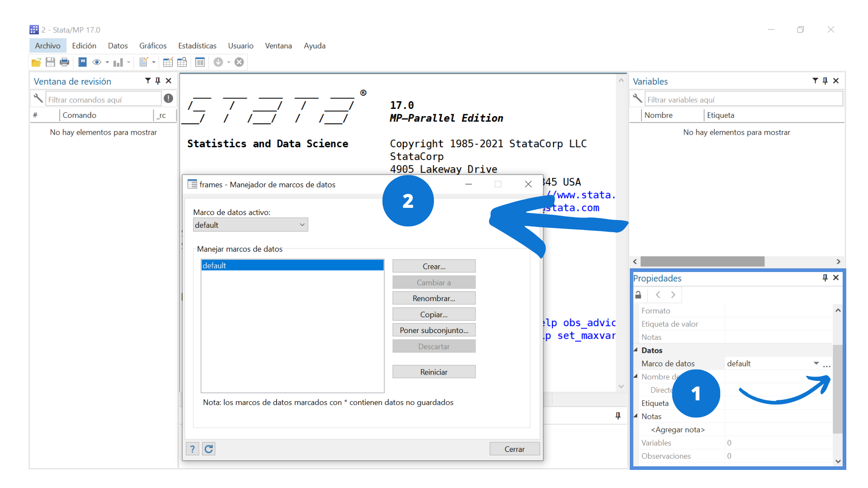The width and height of the screenshot is (868, 488).
Task: Click the help question mark icon in frames dialog
Action: point(192,449)
